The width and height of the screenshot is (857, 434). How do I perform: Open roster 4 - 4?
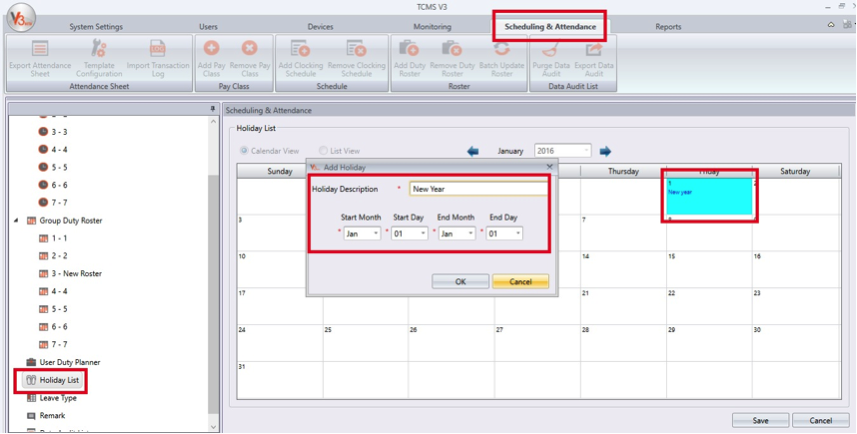[54, 291]
